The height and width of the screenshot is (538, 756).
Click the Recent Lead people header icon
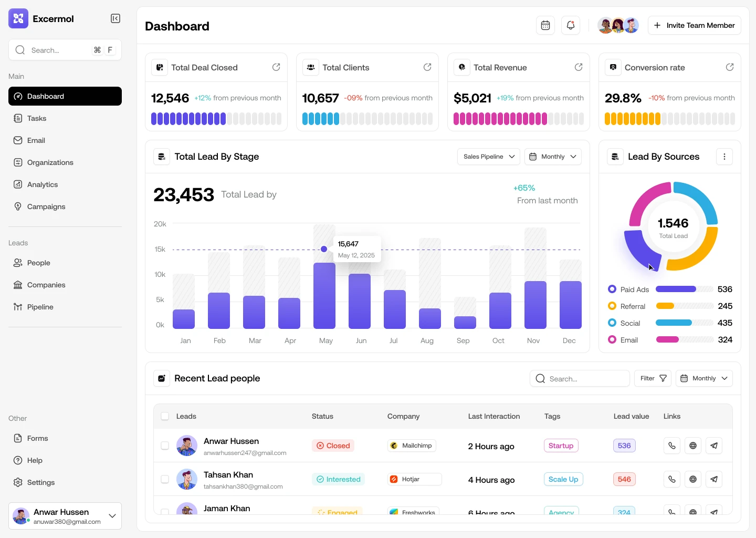coord(162,378)
